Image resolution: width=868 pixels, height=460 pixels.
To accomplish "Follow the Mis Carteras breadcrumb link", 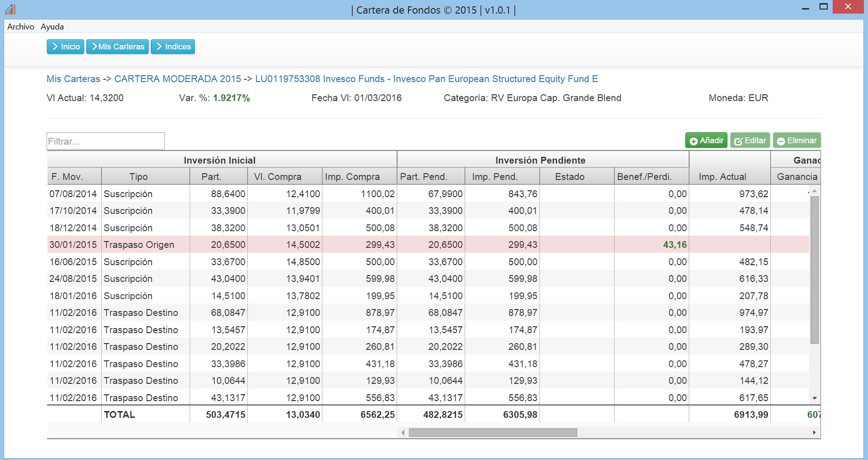I will (73, 79).
